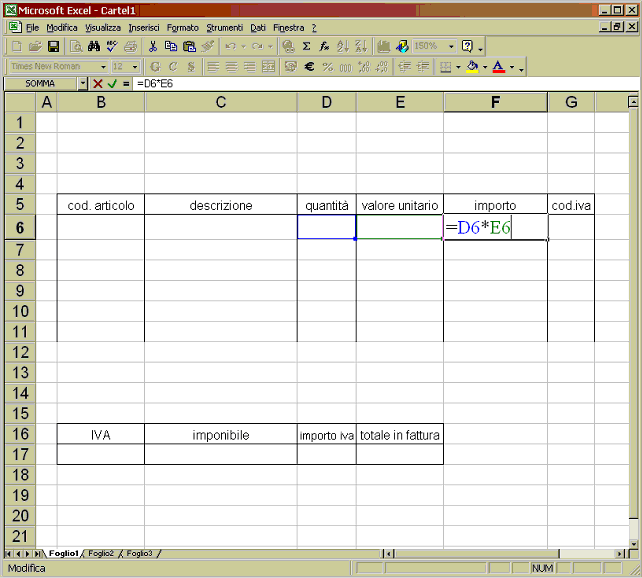Open the font name dropdown
The image size is (642, 578).
(103, 67)
